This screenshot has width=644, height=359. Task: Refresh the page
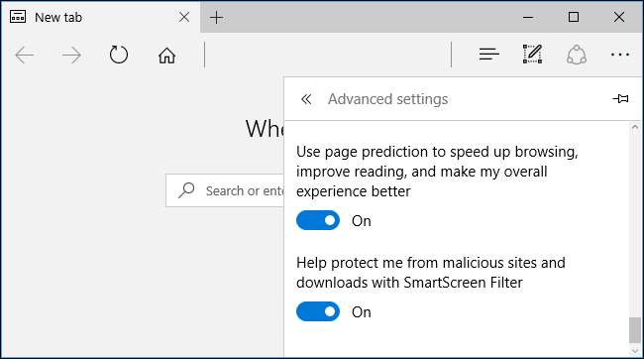119,55
